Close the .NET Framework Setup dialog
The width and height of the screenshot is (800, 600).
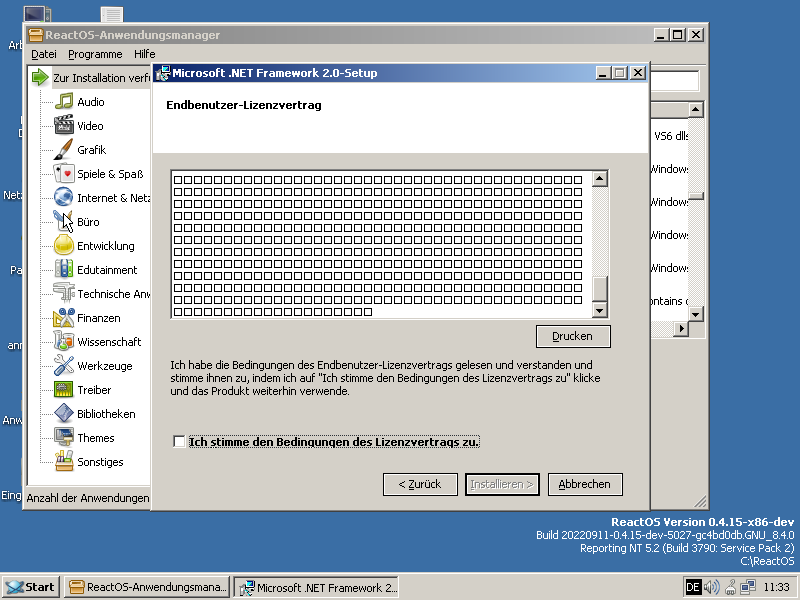tap(638, 73)
